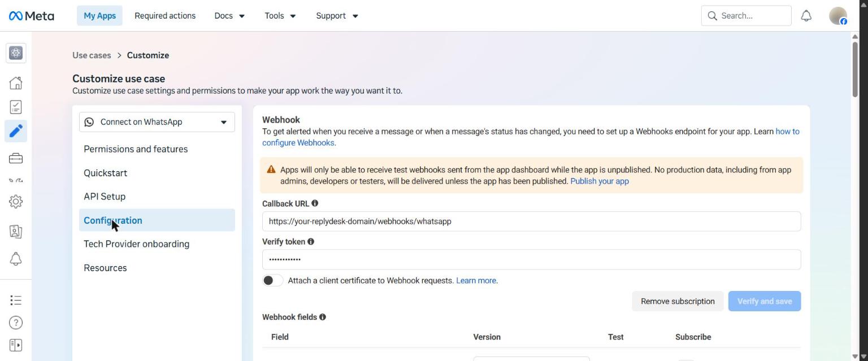The height and width of the screenshot is (361, 868).
Task: Open notifications bell in top bar
Action: pyautogui.click(x=806, y=16)
